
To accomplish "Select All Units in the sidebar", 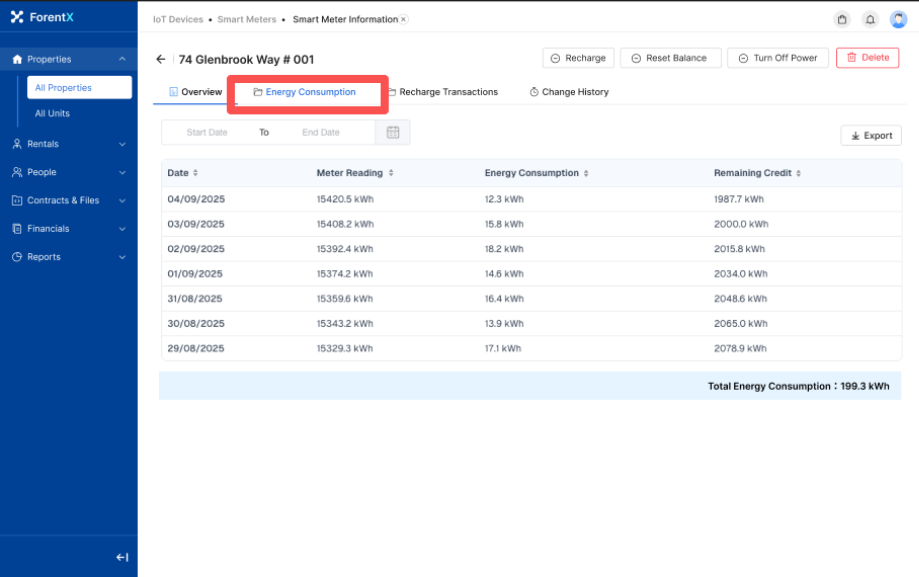I will click(52, 114).
